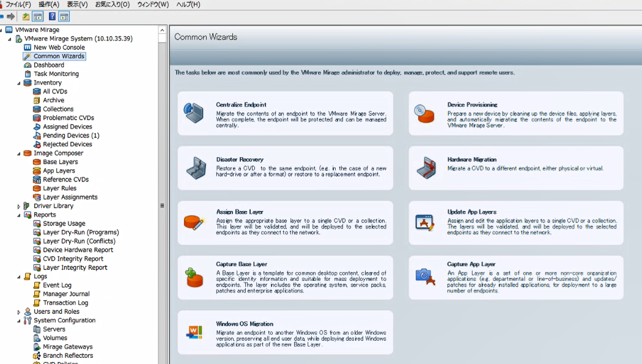Screen dimensions: 642x364
Task: Click the Archive icon in Inventory
Action: pos(37,100)
